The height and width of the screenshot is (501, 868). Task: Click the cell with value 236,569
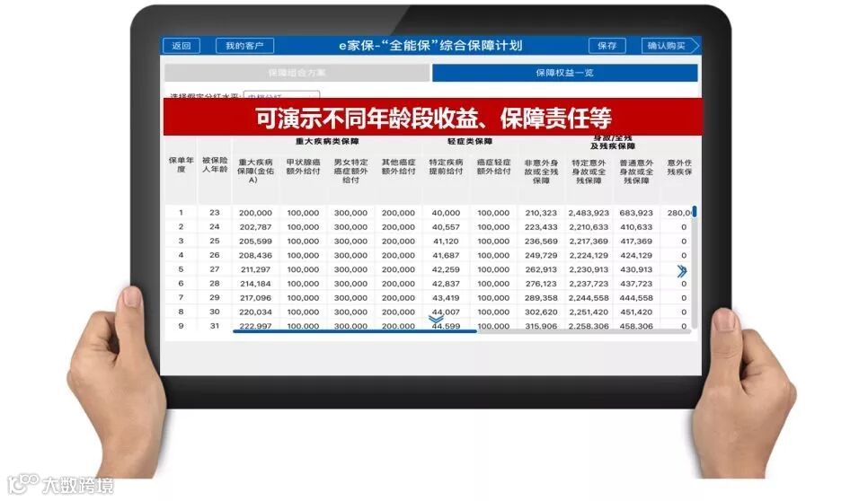click(541, 242)
